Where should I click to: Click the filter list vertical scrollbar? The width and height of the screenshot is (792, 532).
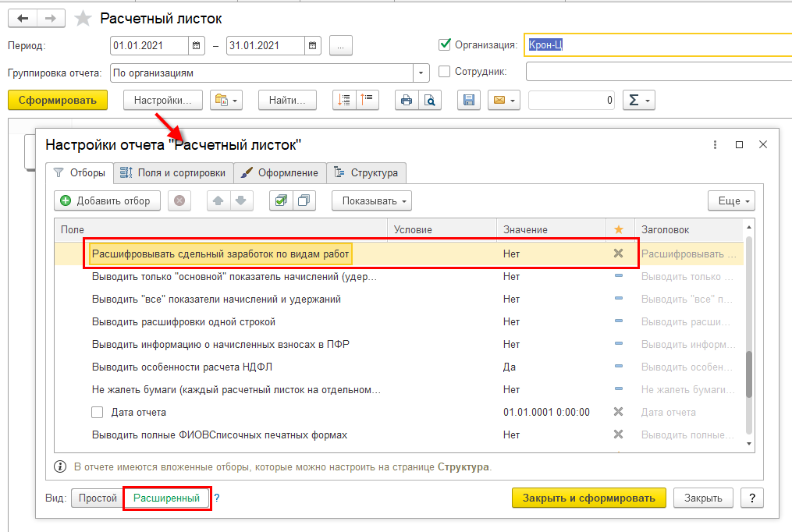(x=749, y=374)
